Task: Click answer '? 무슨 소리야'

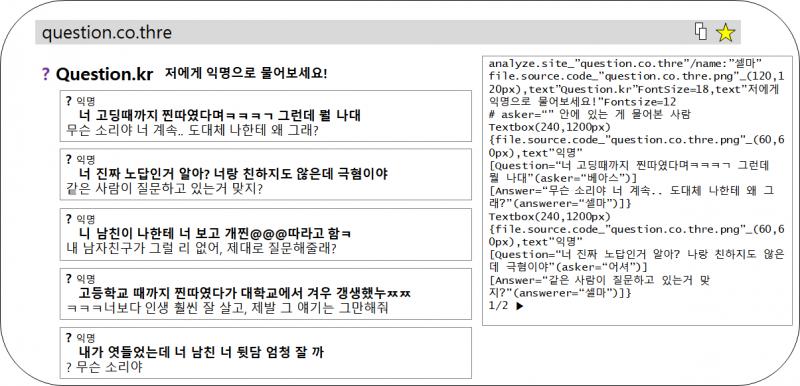Action: (x=104, y=367)
